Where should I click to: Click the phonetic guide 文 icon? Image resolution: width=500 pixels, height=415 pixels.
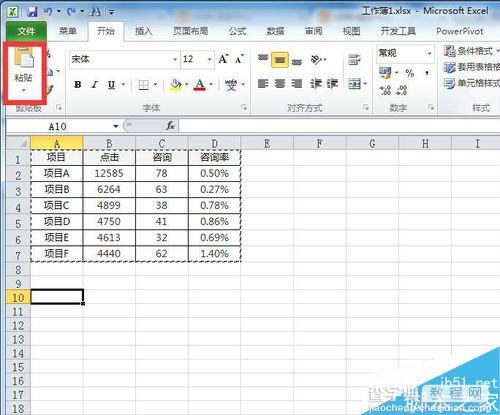[x=231, y=85]
